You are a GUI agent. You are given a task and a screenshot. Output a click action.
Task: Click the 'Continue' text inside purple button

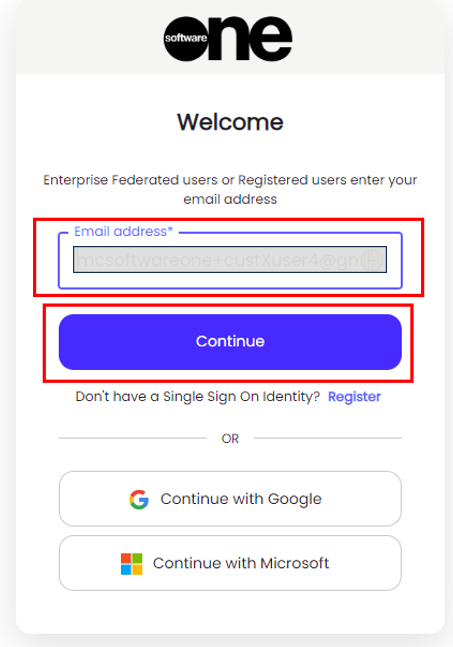(230, 341)
